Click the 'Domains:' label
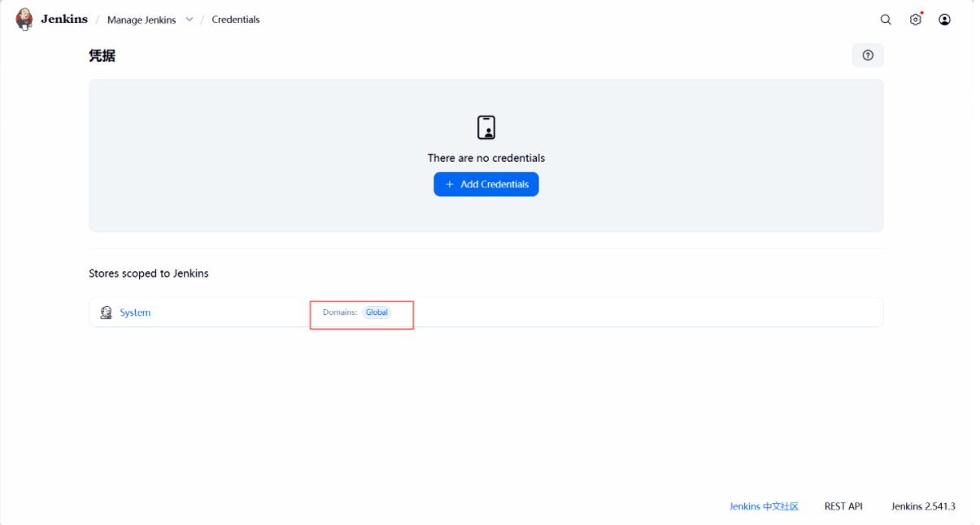 [x=340, y=313]
